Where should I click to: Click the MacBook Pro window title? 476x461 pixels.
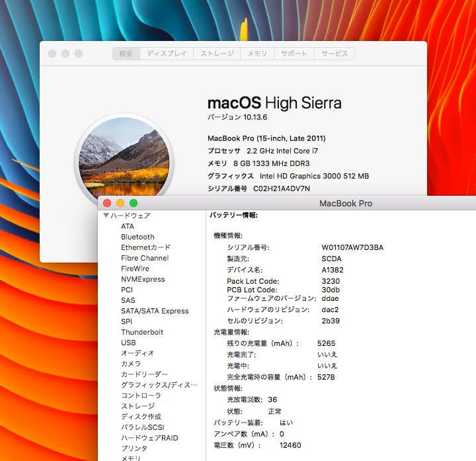(x=346, y=204)
